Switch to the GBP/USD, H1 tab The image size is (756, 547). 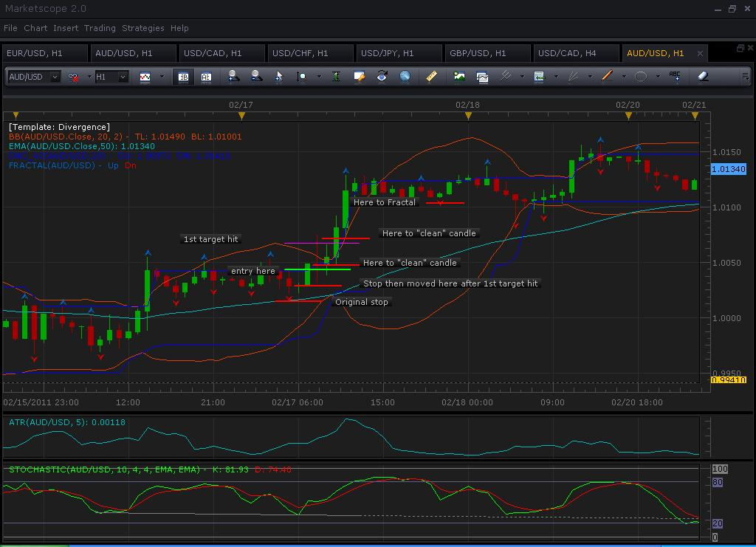pos(488,53)
